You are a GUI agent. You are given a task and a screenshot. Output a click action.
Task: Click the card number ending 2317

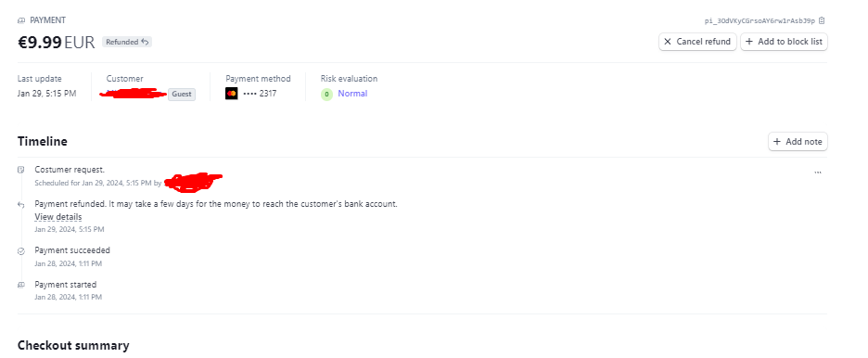tap(260, 94)
